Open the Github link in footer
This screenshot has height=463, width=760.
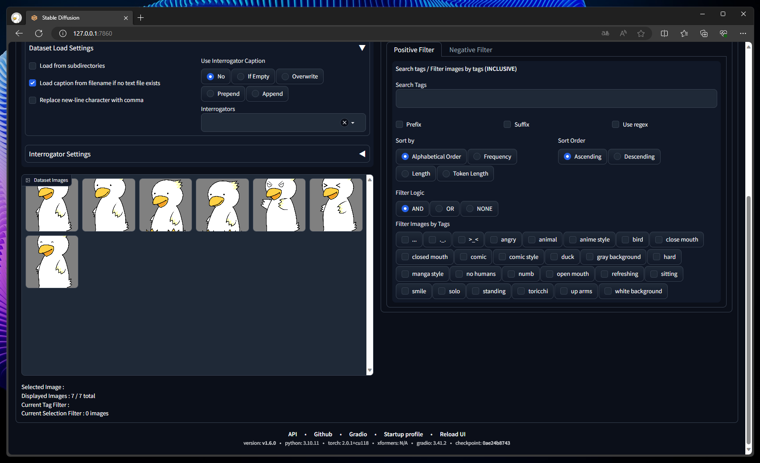tap(323, 434)
